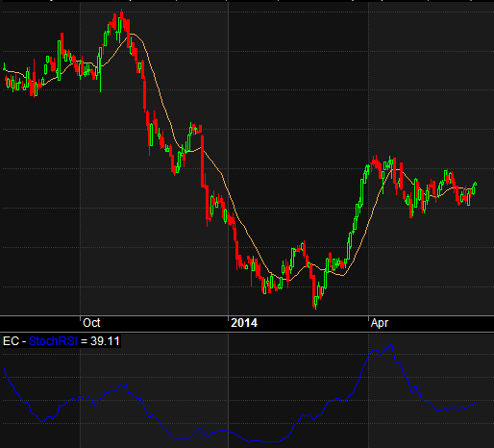Click the ending point of StochRSI line
The height and width of the screenshot is (448, 494).
pyautogui.click(x=475, y=402)
